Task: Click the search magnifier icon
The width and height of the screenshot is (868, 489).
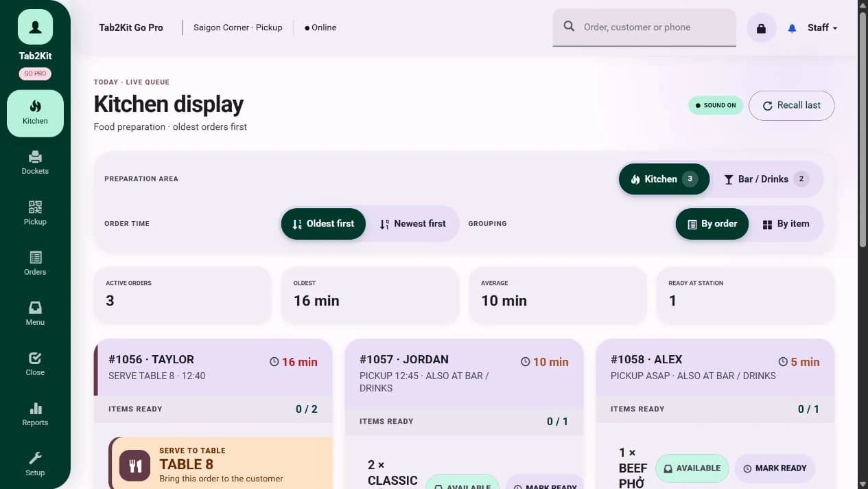Action: [x=569, y=27]
